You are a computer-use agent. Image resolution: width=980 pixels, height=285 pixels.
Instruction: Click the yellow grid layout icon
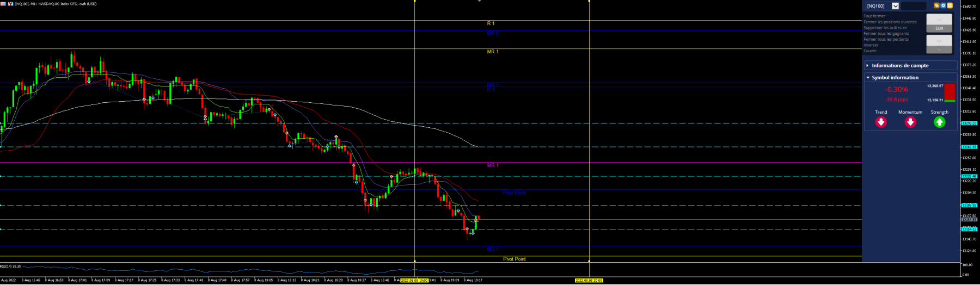[950, 5]
